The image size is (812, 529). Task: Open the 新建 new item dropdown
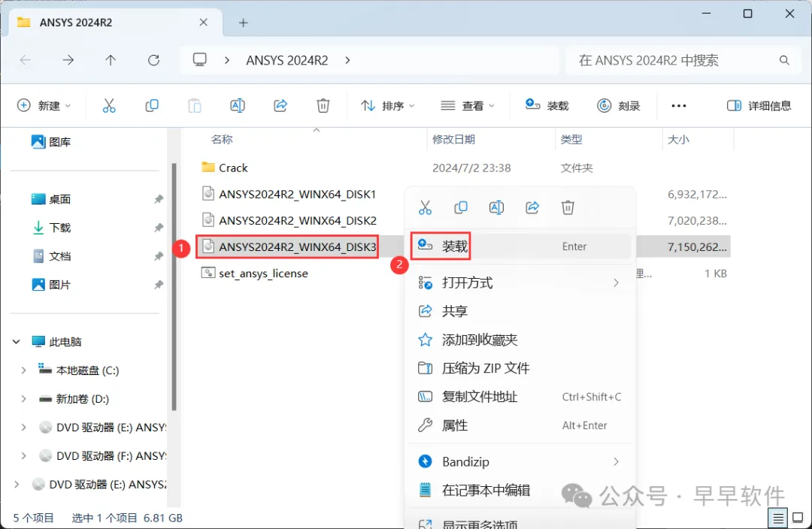[x=44, y=106]
